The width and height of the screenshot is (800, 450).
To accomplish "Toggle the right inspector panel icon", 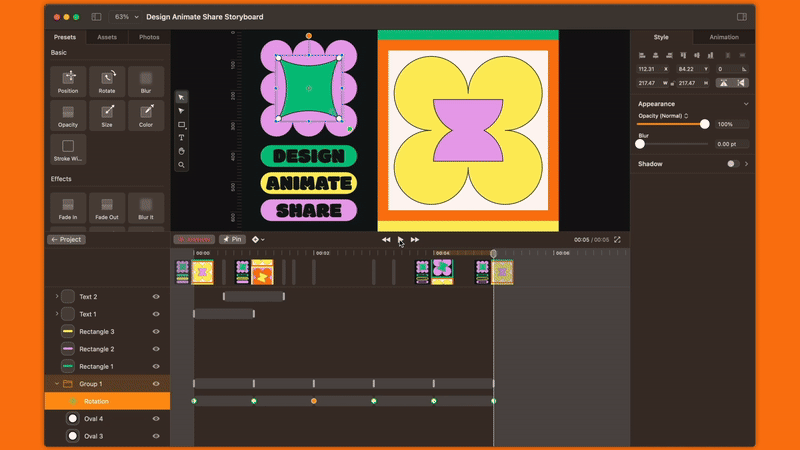I will pos(742,17).
